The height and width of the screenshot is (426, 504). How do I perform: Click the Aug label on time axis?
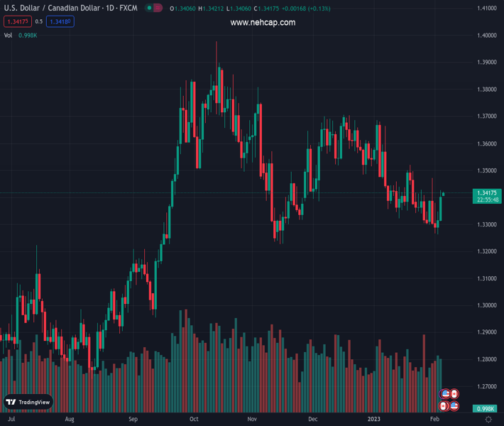(70, 419)
